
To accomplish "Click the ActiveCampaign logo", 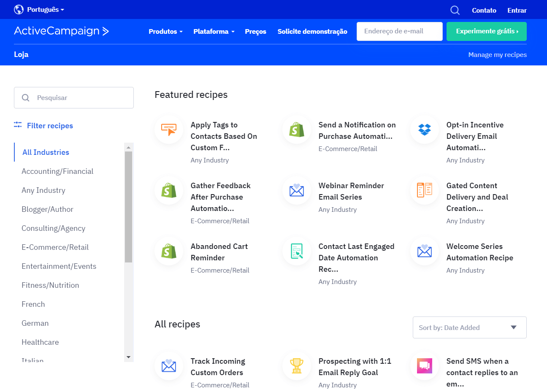I will [62, 31].
